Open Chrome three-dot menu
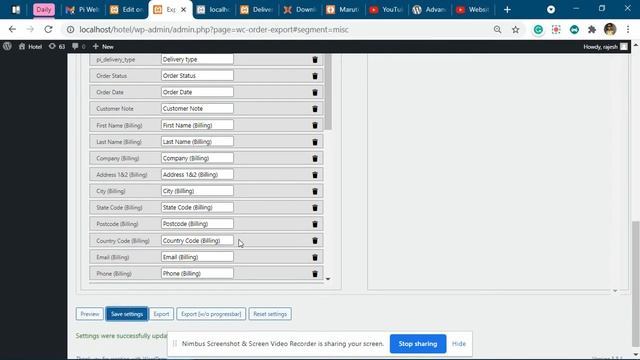640x360 pixels. point(628,29)
